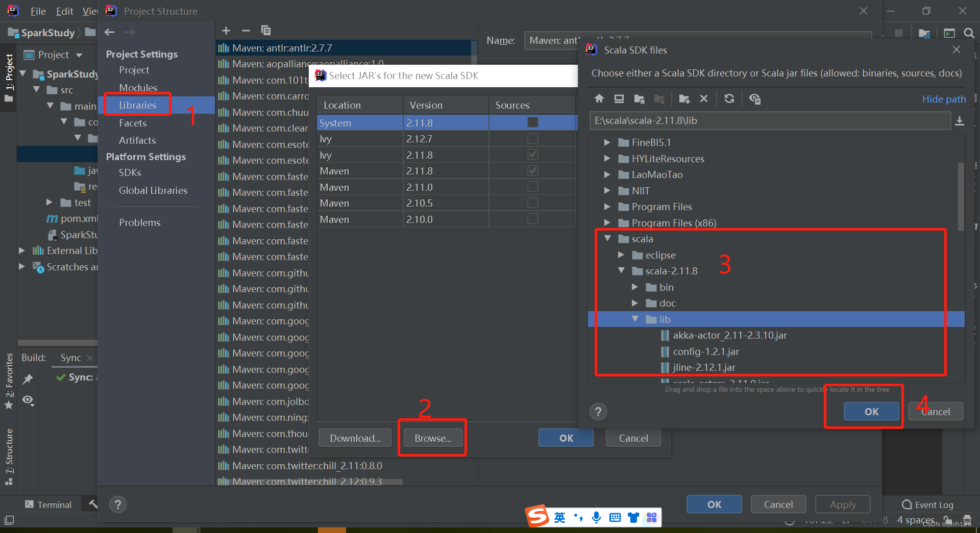This screenshot has height=533, width=980.
Task: Open the Build hammer icon in the bottom bar
Action: (x=92, y=504)
